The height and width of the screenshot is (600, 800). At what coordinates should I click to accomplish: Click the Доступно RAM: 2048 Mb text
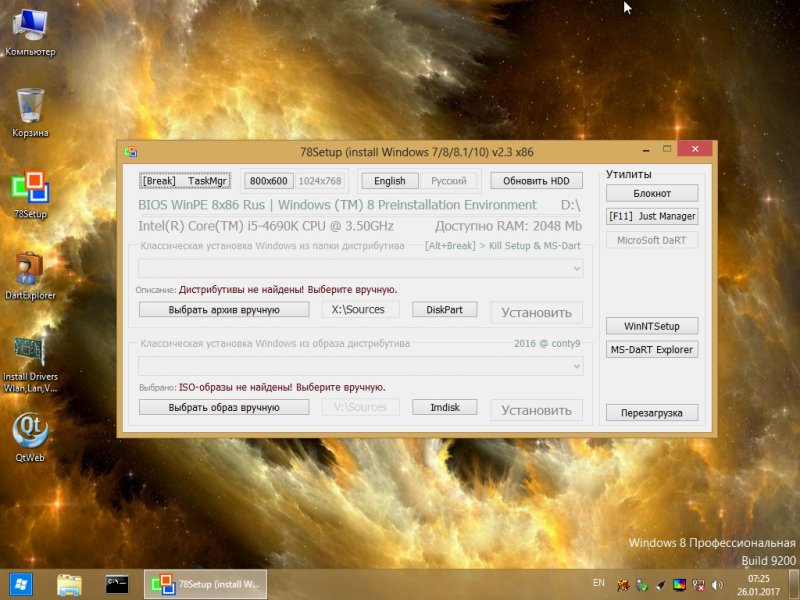508,226
